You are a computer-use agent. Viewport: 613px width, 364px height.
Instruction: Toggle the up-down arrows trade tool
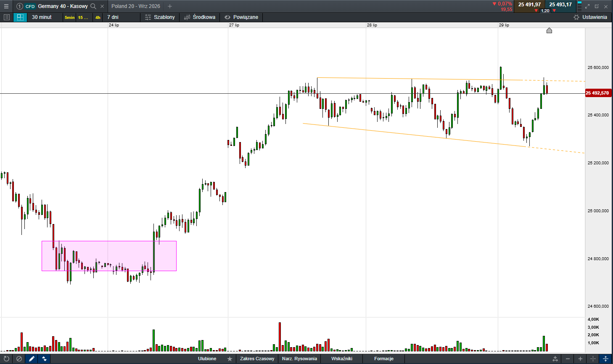[x=44, y=359]
